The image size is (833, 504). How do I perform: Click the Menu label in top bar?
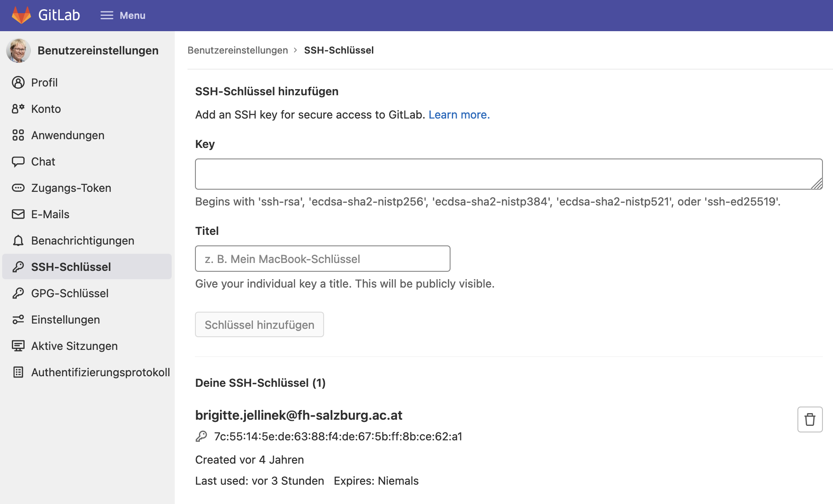pyautogui.click(x=133, y=15)
